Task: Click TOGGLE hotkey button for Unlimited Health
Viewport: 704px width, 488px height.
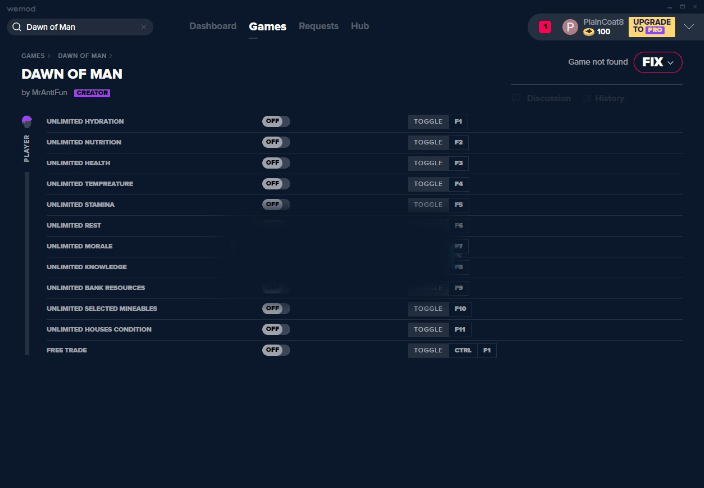Action: pos(428,163)
